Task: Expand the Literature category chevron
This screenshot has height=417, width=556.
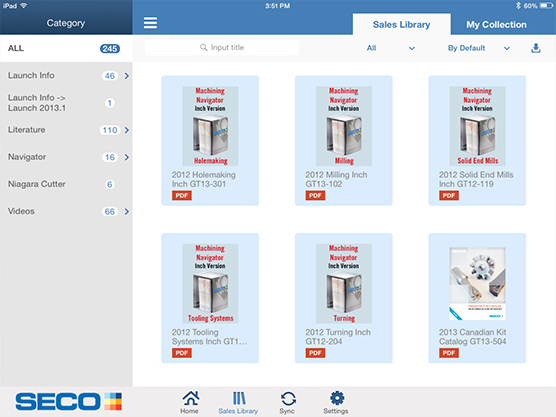Action: (127, 130)
